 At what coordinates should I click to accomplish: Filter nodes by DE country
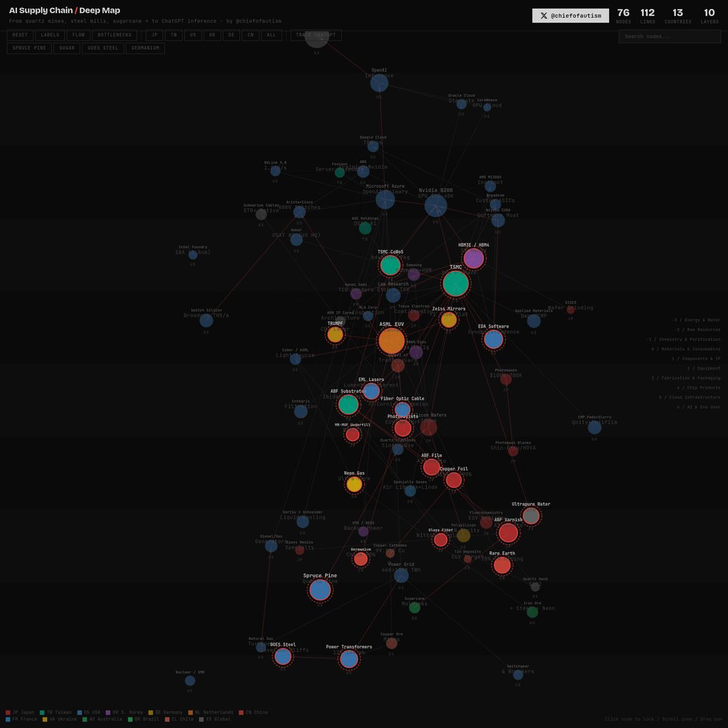pos(231,35)
